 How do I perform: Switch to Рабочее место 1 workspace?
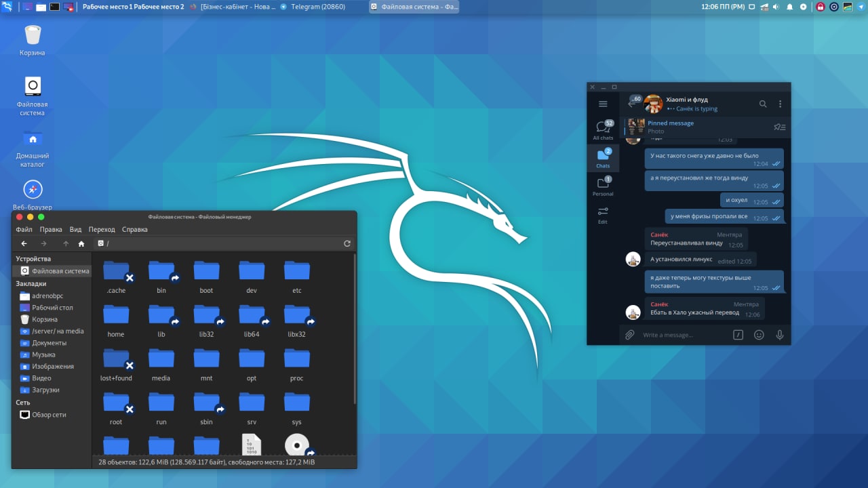108,7
